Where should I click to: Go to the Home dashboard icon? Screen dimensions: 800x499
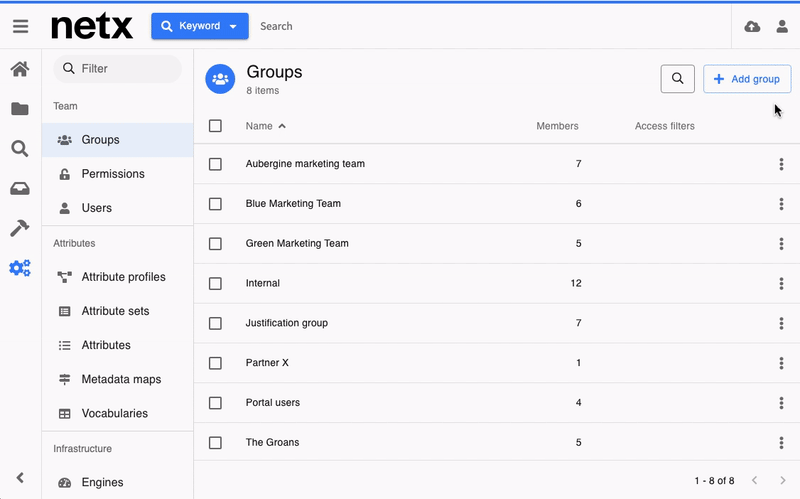click(20, 69)
